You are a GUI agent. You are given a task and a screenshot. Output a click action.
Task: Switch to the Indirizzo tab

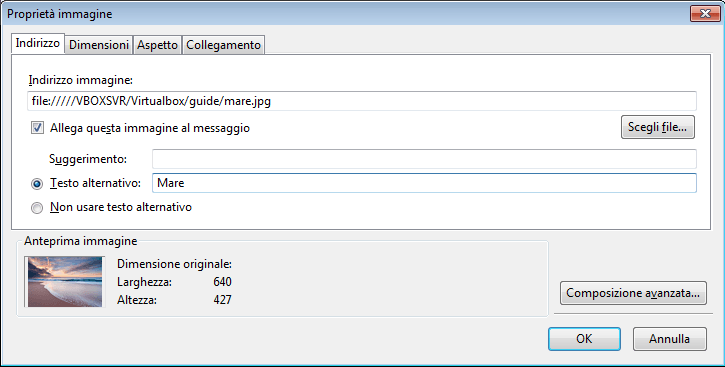[x=37, y=43]
